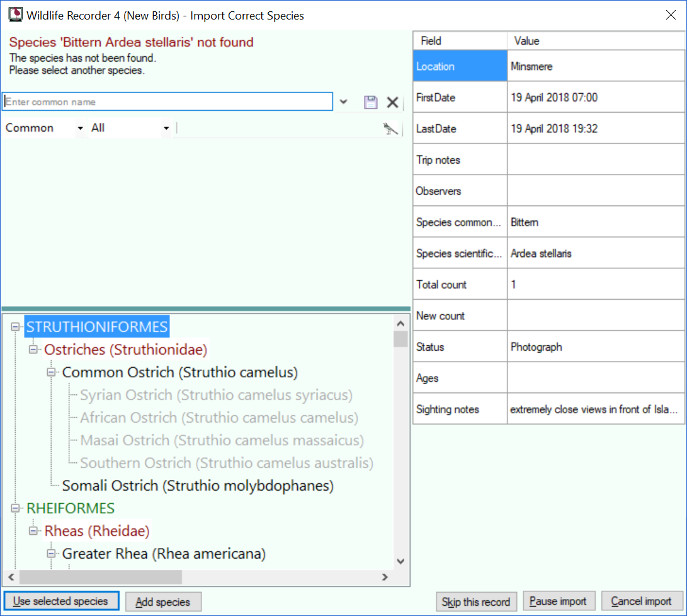Click the horizontal scrollbar thumb under the tree

pyautogui.click(x=101, y=577)
